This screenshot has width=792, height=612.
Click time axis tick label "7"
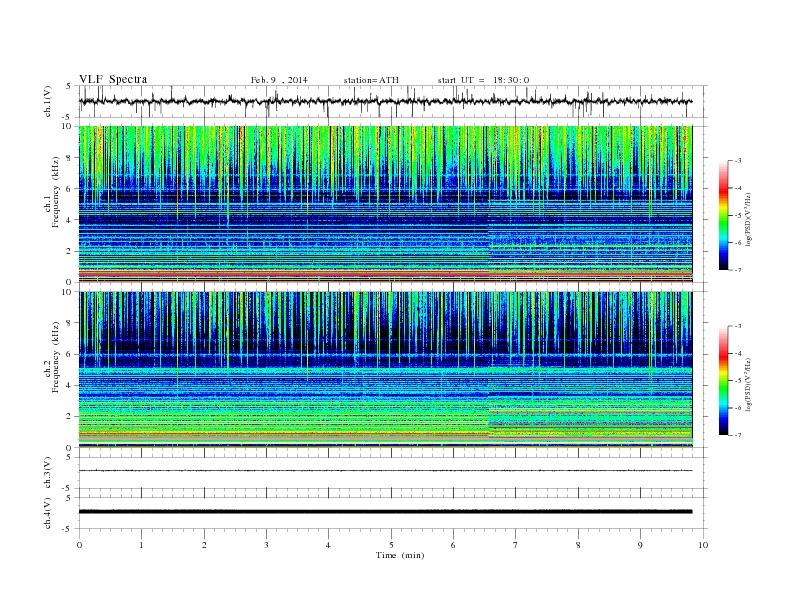pos(516,545)
